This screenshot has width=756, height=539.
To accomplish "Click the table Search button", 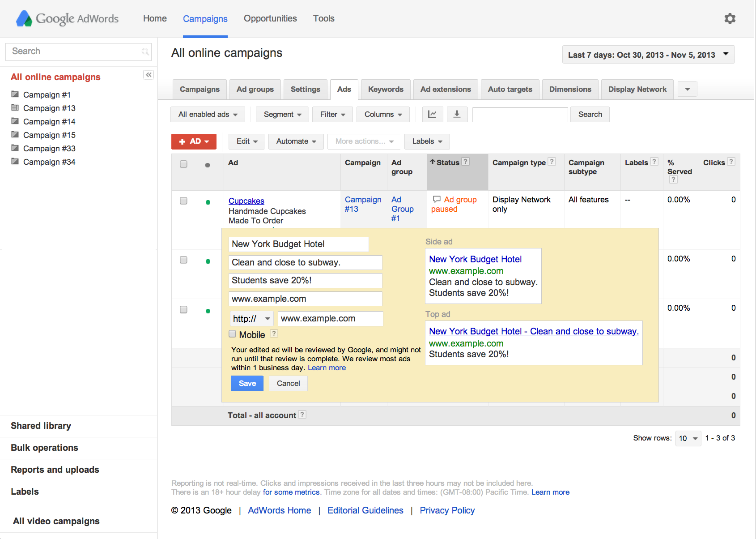I will tap(590, 114).
